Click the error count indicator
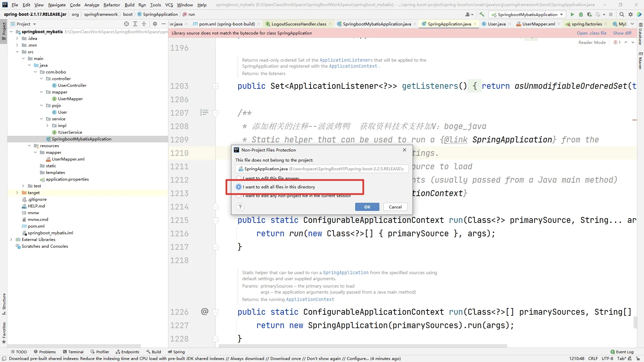The width and height of the screenshot is (644, 362). coord(617,42)
